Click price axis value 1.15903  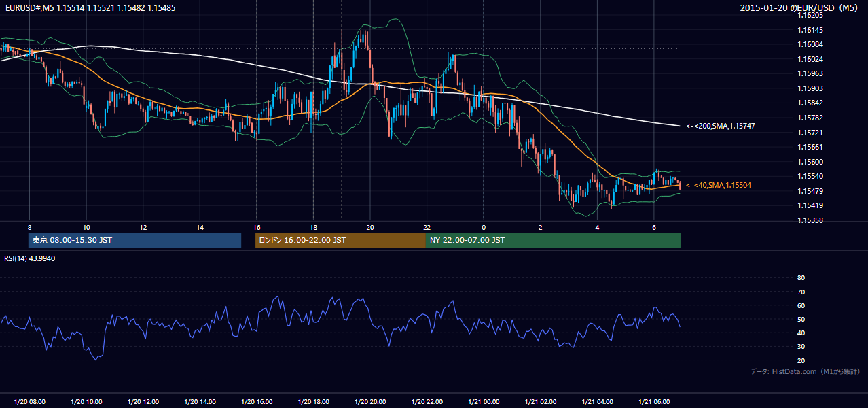point(810,88)
